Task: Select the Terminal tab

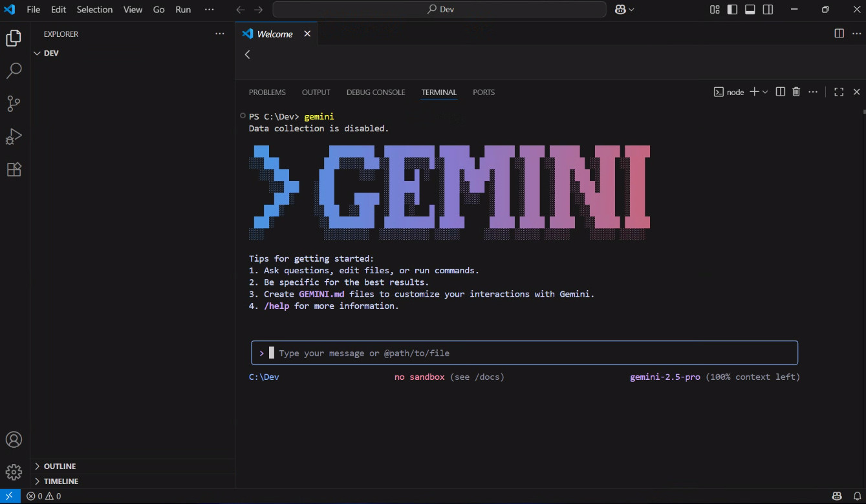Action: (x=439, y=92)
